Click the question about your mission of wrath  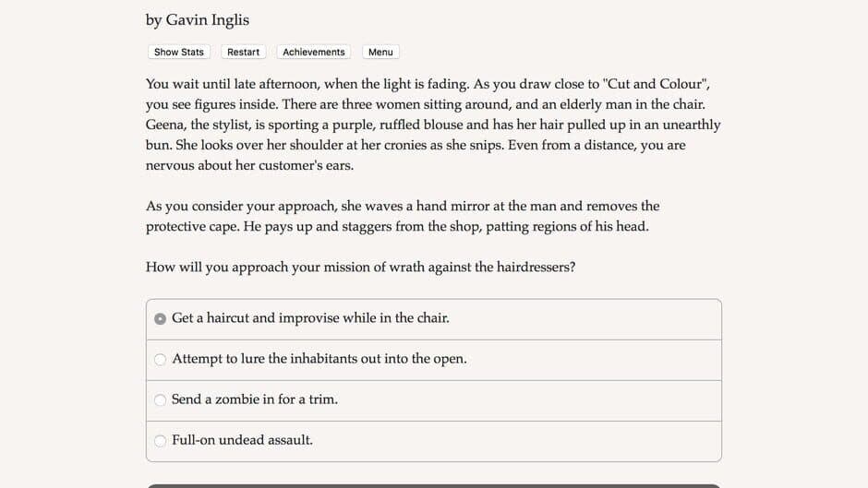click(x=360, y=268)
